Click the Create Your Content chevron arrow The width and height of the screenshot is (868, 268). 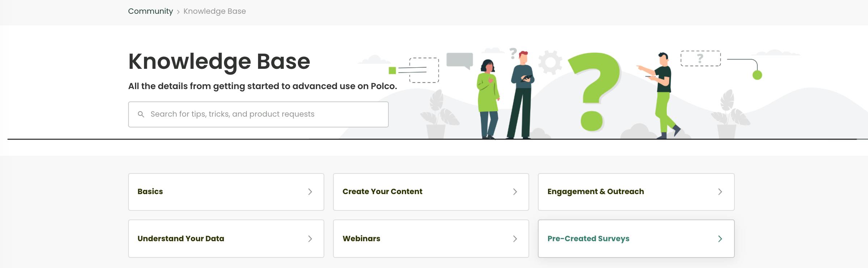[x=515, y=192]
